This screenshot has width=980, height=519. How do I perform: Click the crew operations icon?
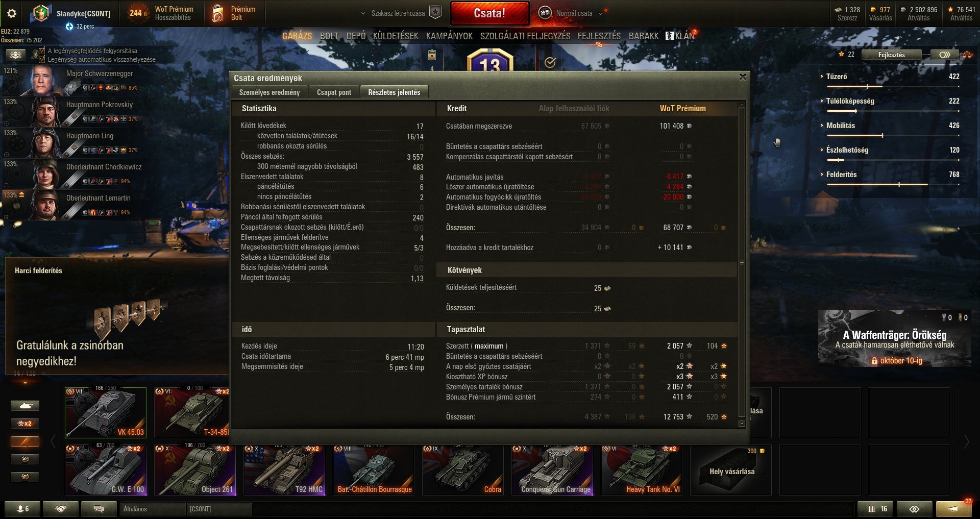(16, 55)
